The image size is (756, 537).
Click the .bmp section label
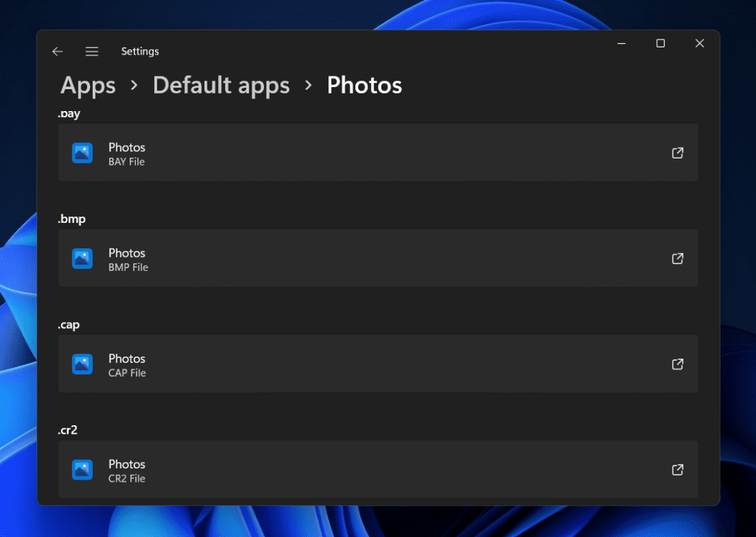point(71,219)
